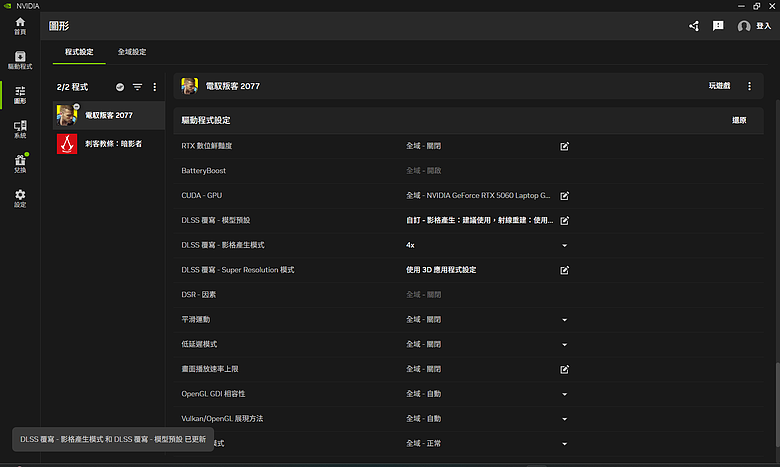This screenshot has height=467, width=780.
Task: Expand the 平滑運動 dropdown
Action: (564, 320)
